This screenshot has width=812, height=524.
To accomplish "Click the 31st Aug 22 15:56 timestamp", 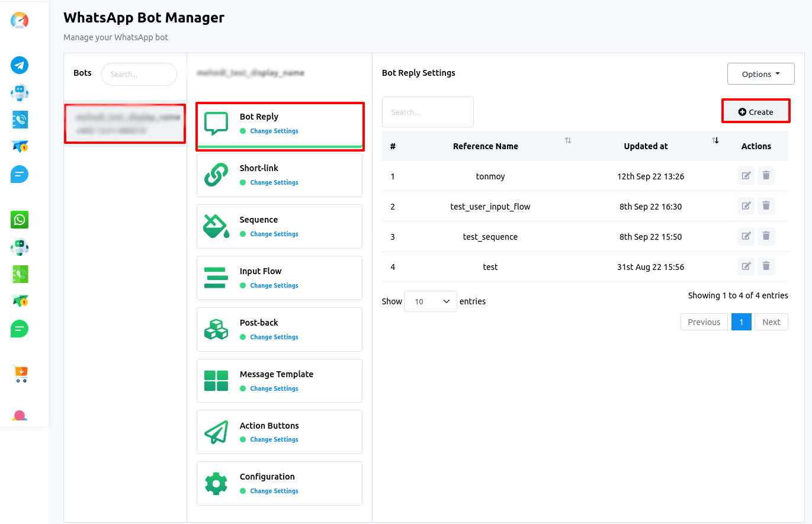I will [651, 267].
